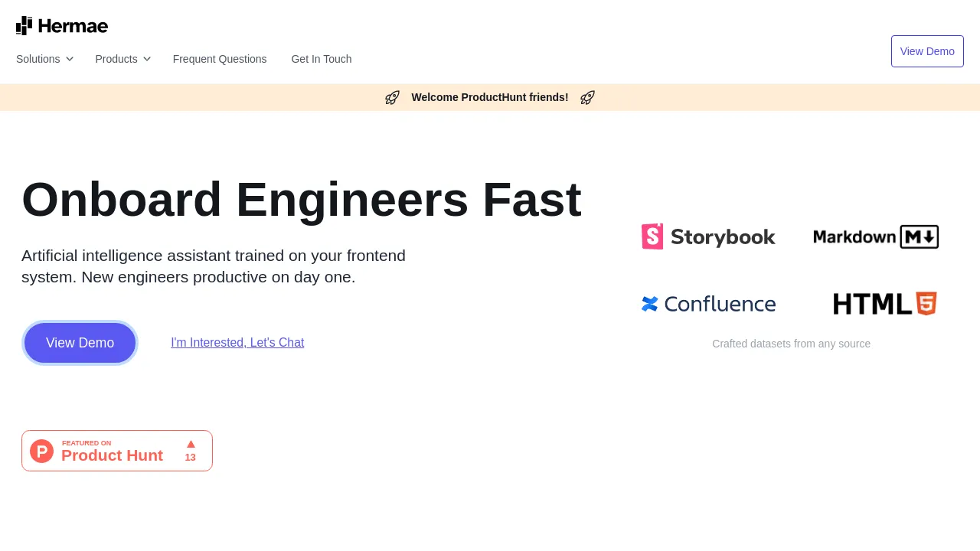Expand the Products chevron arrow
This screenshot has height=551, width=980.
(x=147, y=59)
